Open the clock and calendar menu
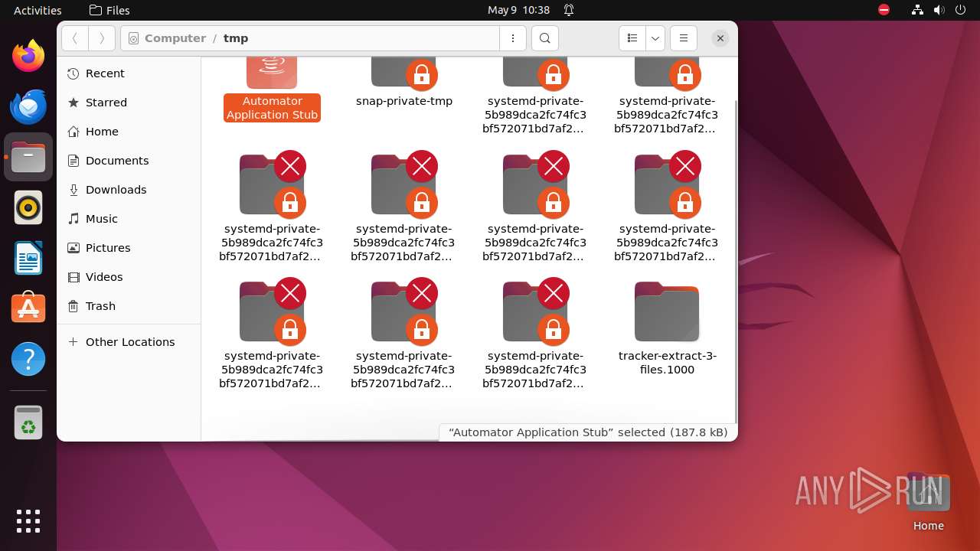Screen dimensions: 980x551 (x=518, y=10)
